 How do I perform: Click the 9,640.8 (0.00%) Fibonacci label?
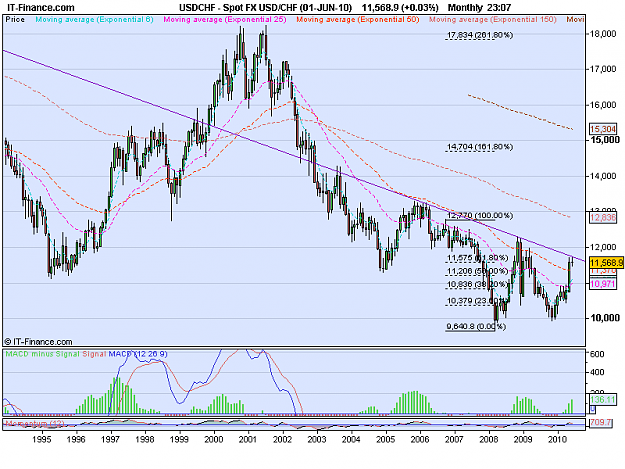click(476, 326)
